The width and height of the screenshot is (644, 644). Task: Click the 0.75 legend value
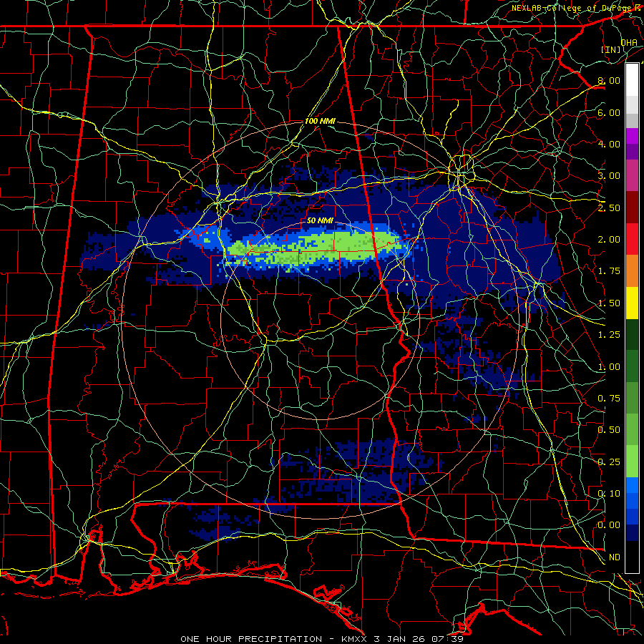[609, 399]
